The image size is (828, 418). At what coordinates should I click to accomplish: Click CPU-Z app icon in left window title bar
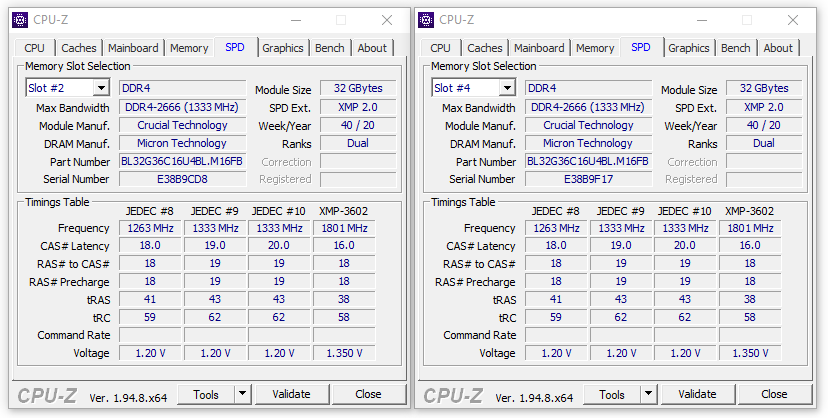click(x=20, y=20)
